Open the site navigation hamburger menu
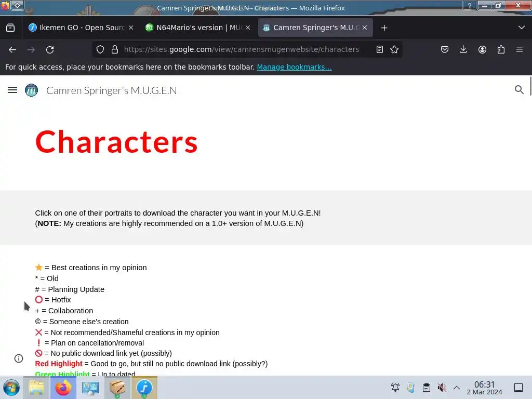Image resolution: width=532 pixels, height=399 pixels. [x=12, y=90]
